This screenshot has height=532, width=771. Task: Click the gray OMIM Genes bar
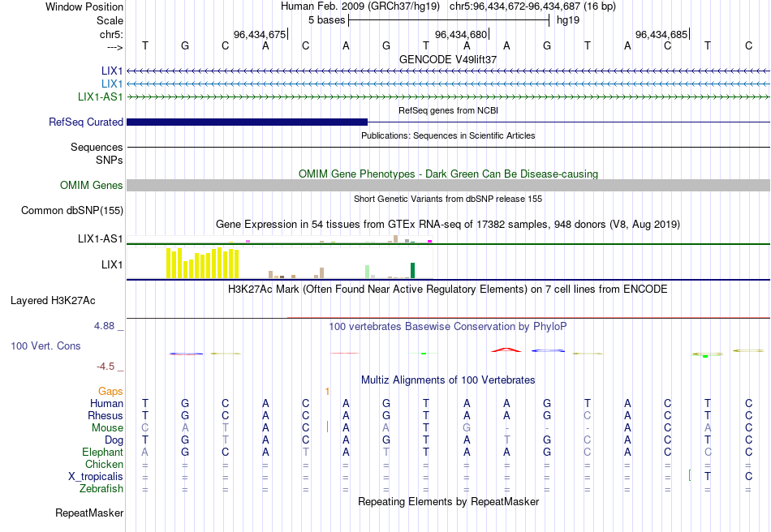[x=448, y=185]
